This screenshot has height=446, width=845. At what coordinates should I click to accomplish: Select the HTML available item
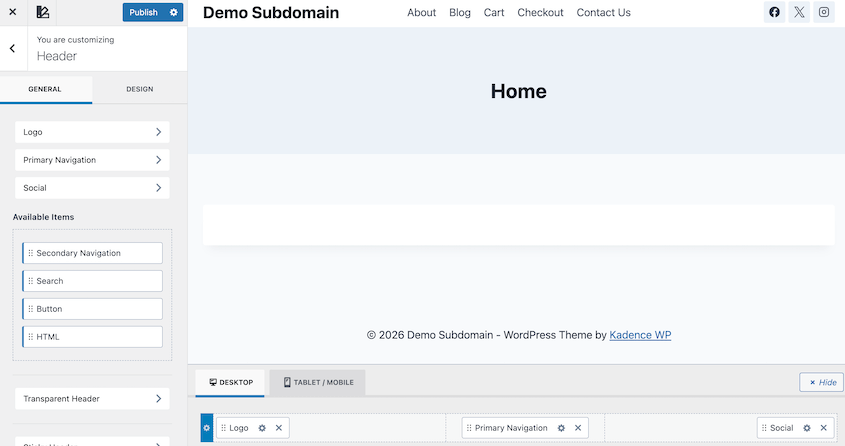pyautogui.click(x=92, y=337)
